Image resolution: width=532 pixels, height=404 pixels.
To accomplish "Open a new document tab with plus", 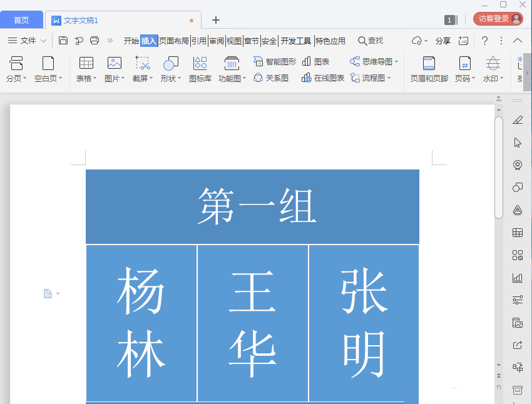I will coord(216,20).
